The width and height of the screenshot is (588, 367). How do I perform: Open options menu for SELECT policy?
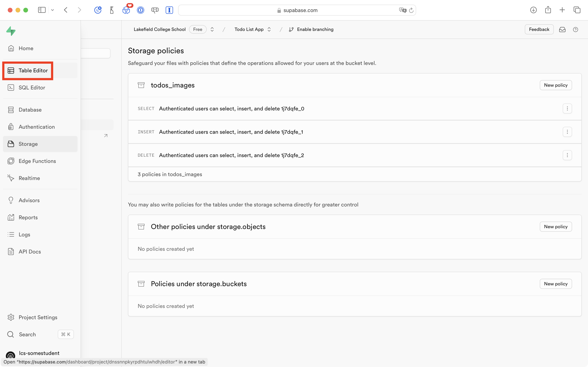click(x=567, y=108)
